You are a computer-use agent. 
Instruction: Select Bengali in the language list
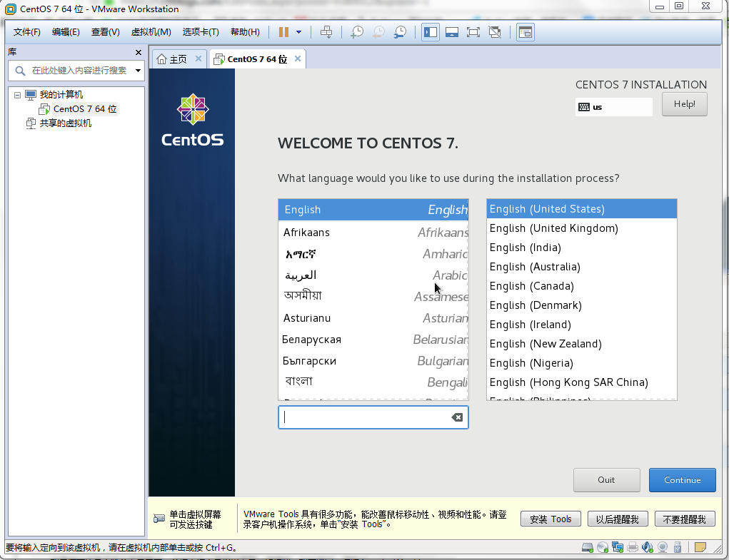(373, 382)
